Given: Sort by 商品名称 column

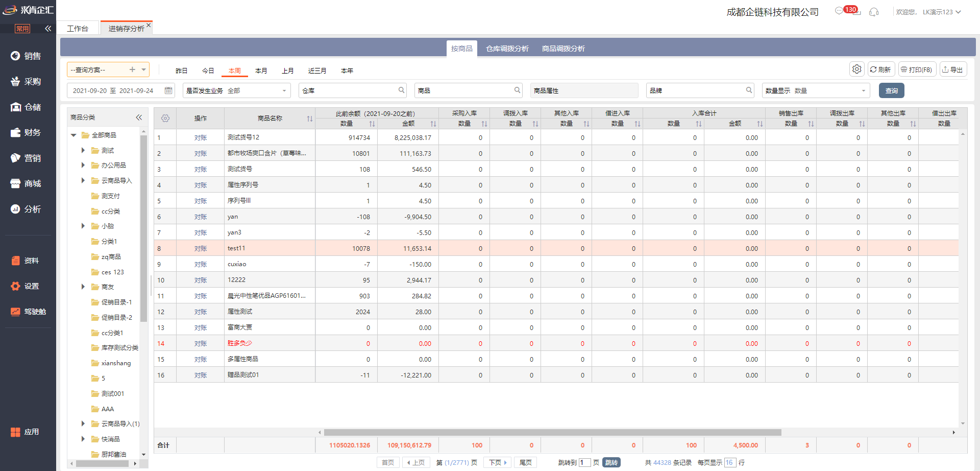Looking at the screenshot, I should [x=309, y=119].
